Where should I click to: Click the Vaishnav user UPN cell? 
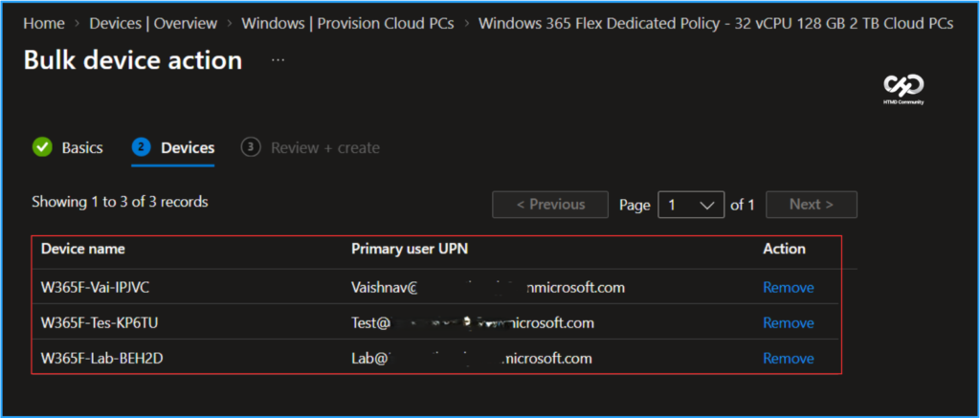point(488,287)
